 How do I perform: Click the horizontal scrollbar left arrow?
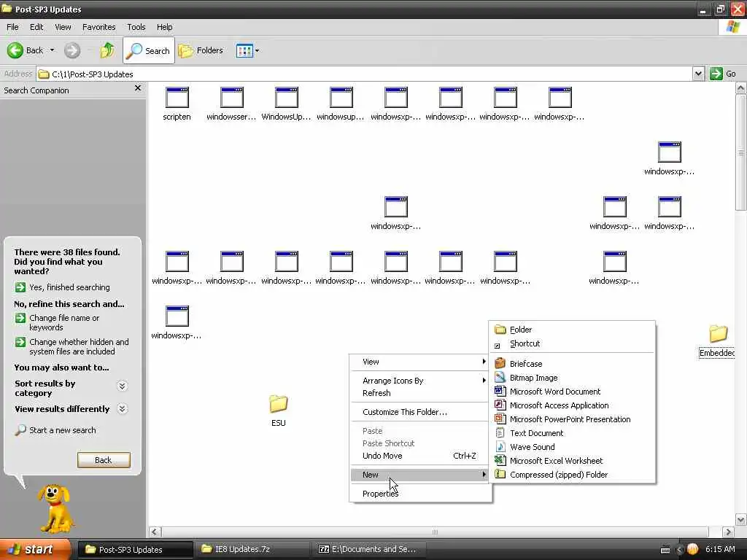[x=155, y=532]
